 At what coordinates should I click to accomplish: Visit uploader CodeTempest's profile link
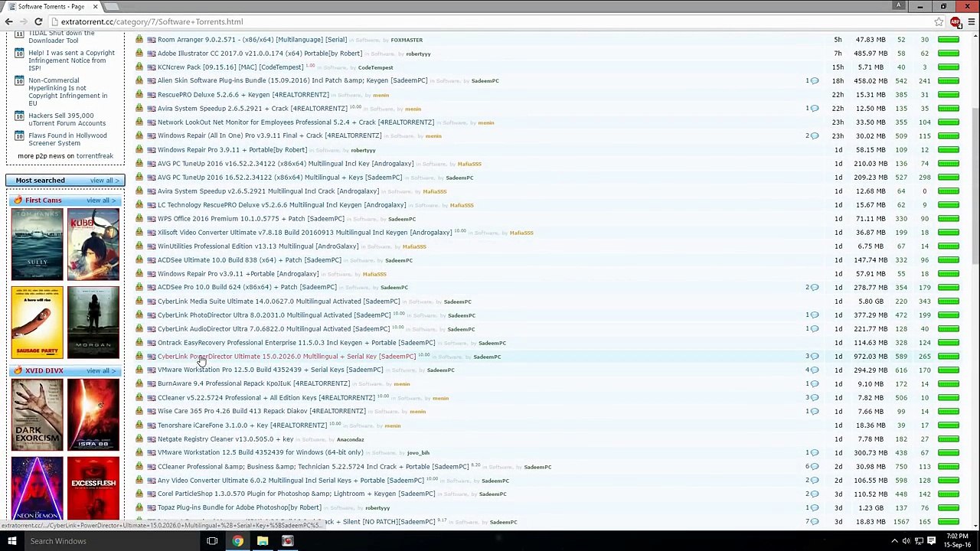[x=375, y=67]
